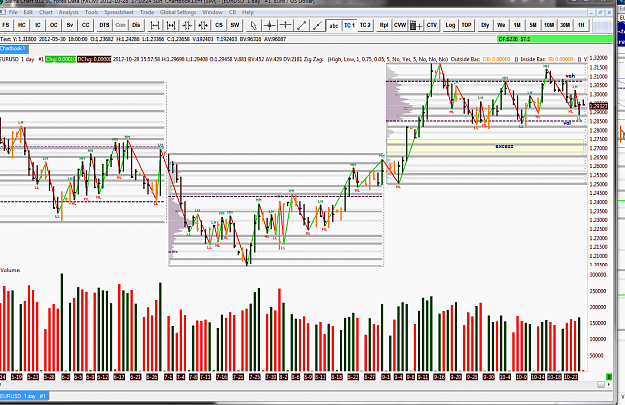Click the IC toolbar button
The height and width of the screenshot is (405, 625).
coord(37,25)
